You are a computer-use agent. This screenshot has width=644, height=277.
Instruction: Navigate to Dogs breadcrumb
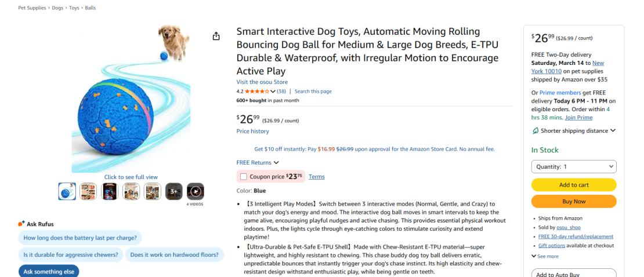pos(57,8)
